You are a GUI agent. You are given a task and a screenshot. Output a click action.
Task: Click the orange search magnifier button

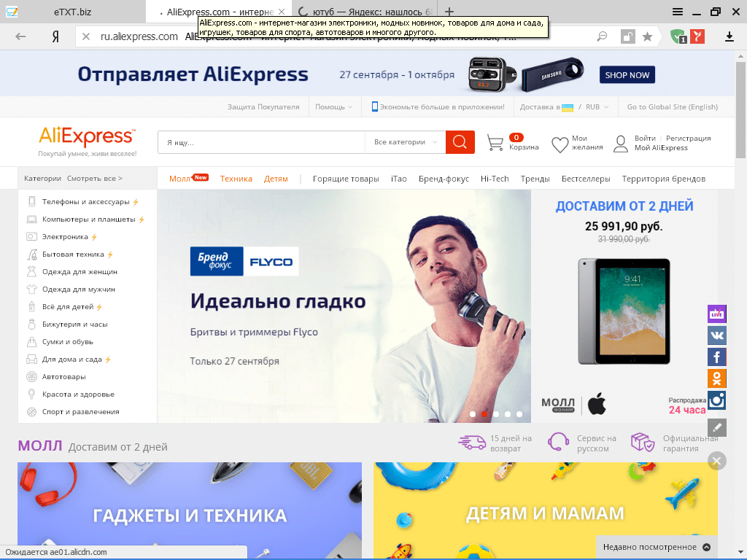point(460,142)
